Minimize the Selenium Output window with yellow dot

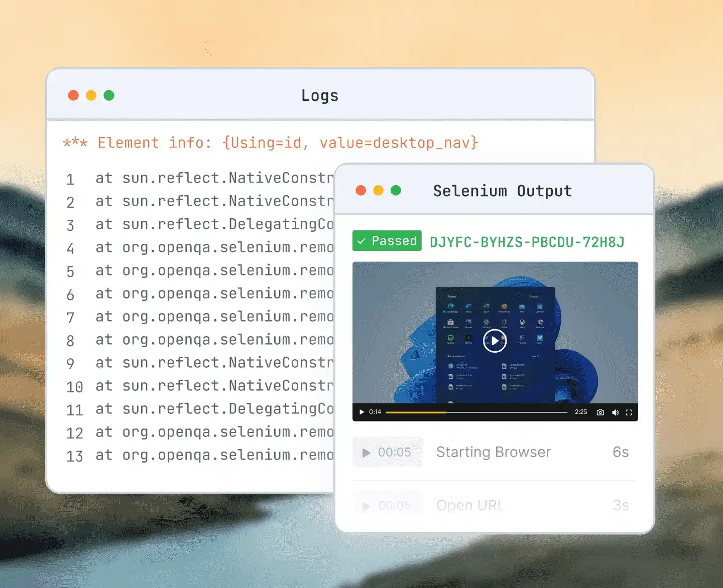[x=378, y=190]
